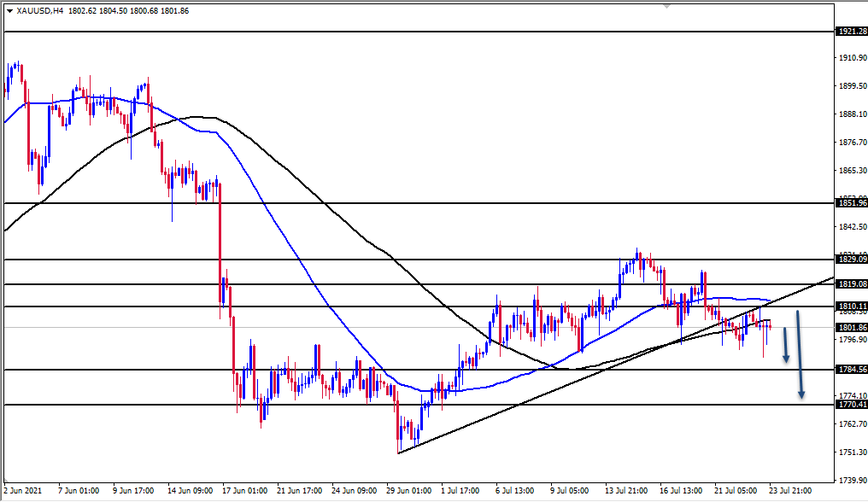
Task: Click the 1876.70 price axis value
Action: pyautogui.click(x=853, y=143)
